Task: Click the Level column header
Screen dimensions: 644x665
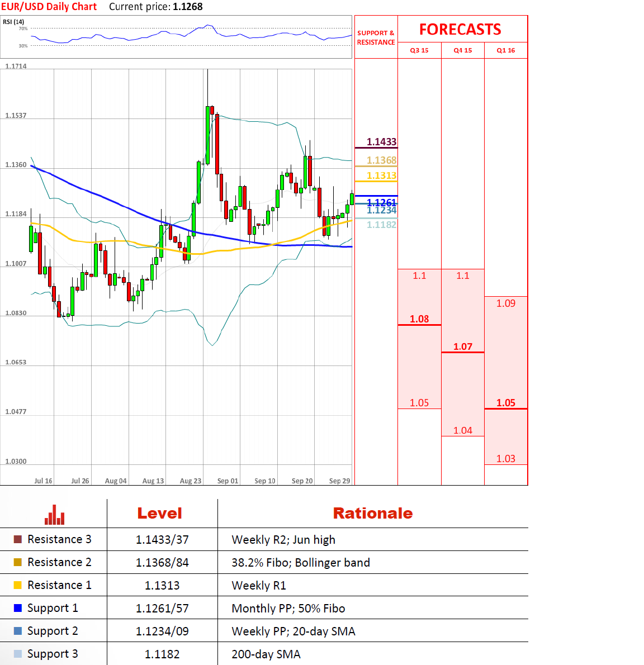Action: point(160,513)
